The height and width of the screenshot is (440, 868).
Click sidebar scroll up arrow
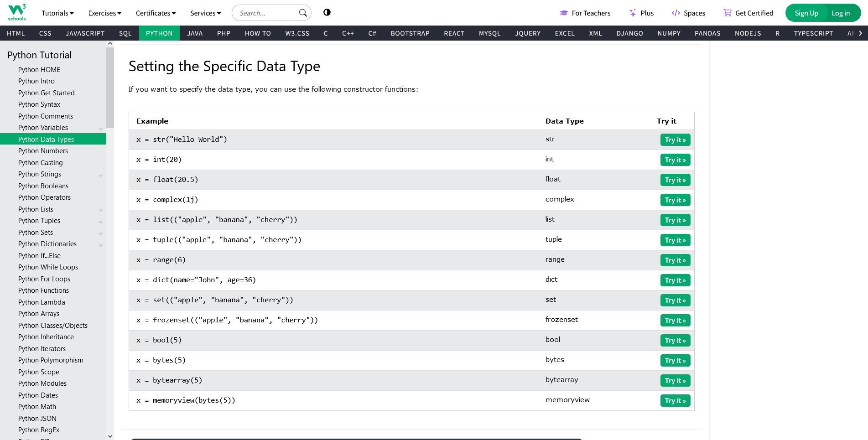click(x=110, y=44)
